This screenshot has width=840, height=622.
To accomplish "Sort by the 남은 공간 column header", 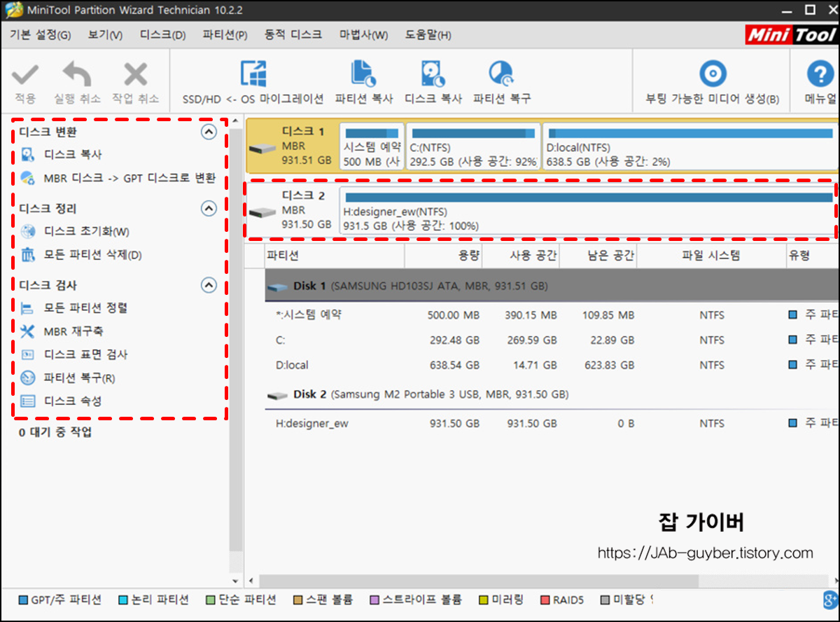I will (598, 256).
